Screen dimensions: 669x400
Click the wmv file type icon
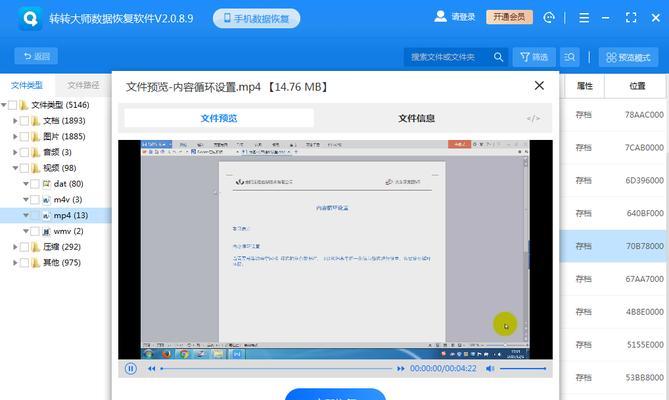(47, 231)
